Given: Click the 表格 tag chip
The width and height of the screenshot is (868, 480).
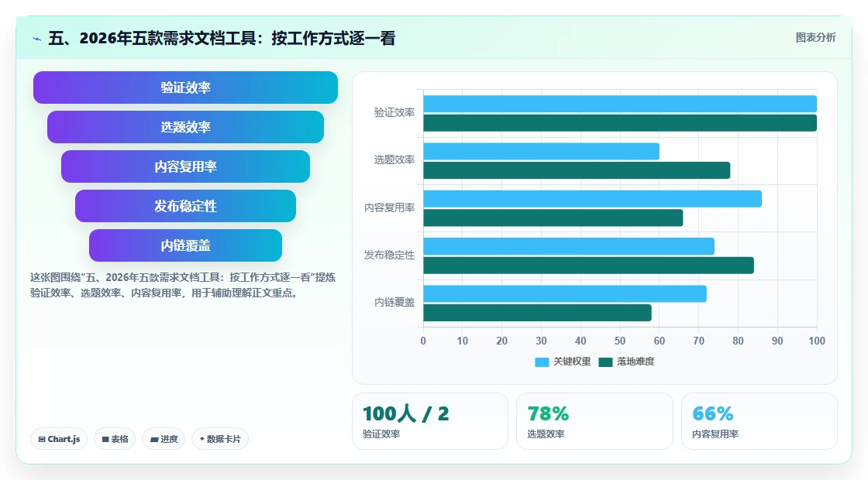Looking at the screenshot, I should [115, 439].
